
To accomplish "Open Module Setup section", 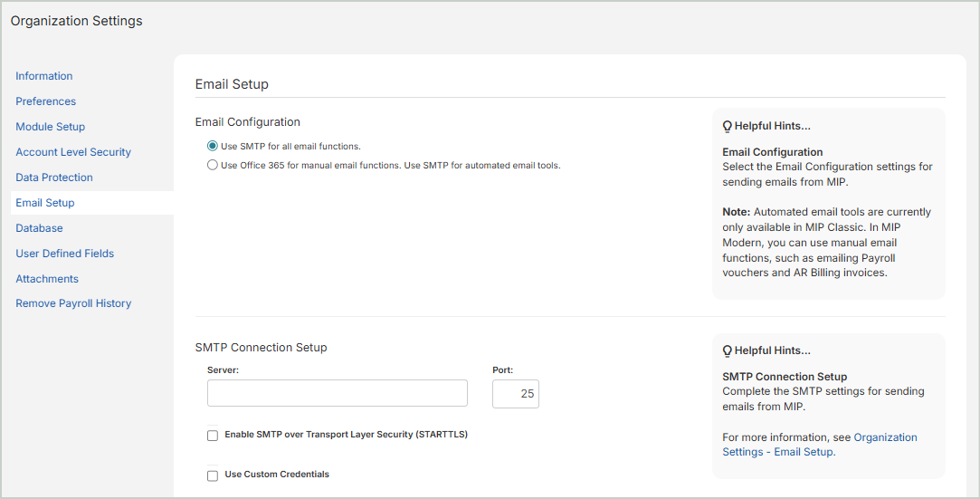I will [x=51, y=127].
